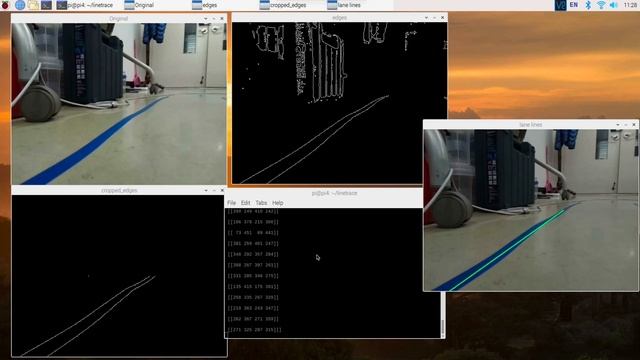Select the lane lines taskbar entry
Image resolution: width=640 pixels, height=360 pixels.
(x=344, y=5)
